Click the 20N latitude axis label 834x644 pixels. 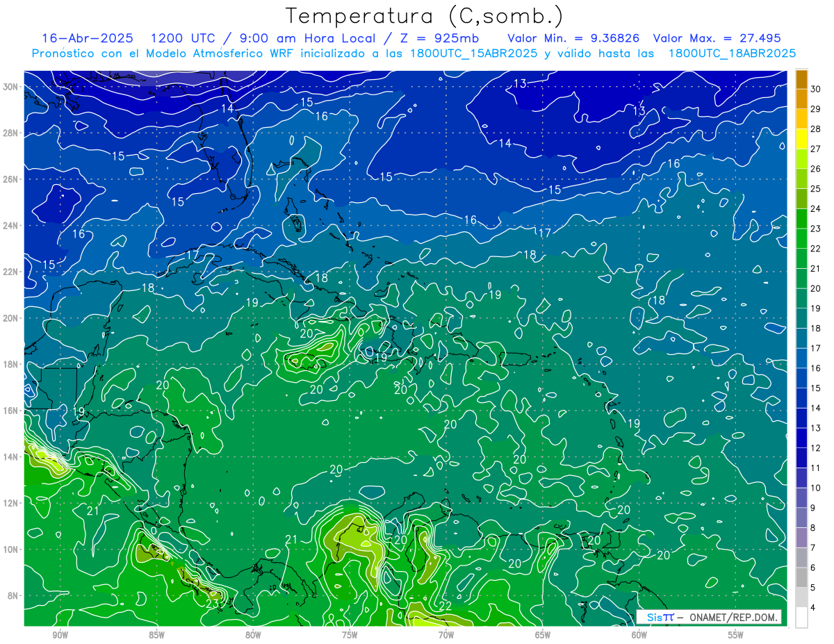click(x=10, y=317)
